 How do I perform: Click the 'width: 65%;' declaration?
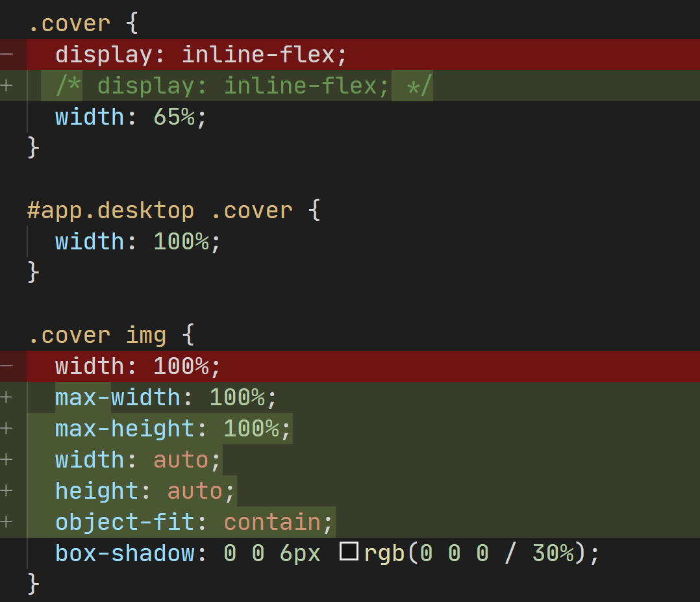coord(131,117)
